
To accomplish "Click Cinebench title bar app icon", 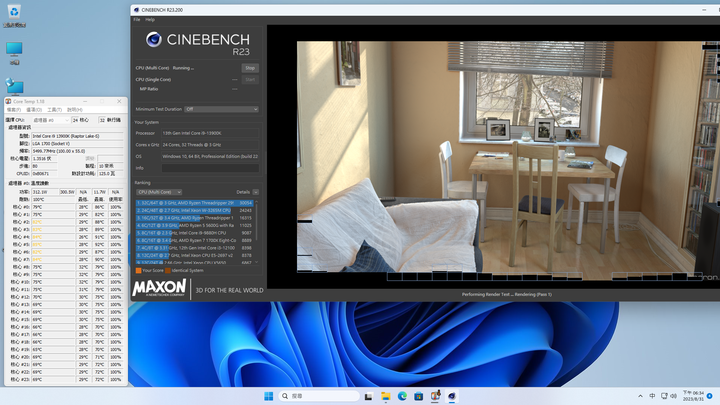I will click(x=136, y=10).
